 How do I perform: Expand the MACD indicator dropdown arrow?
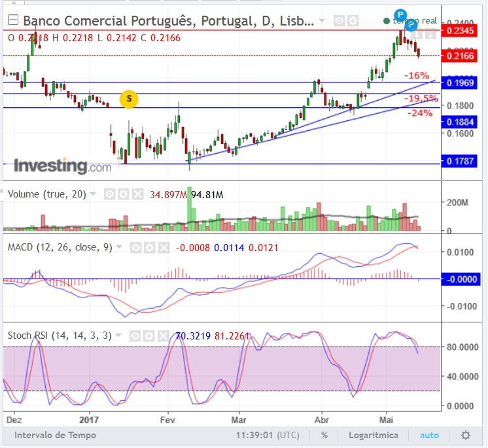point(119,247)
